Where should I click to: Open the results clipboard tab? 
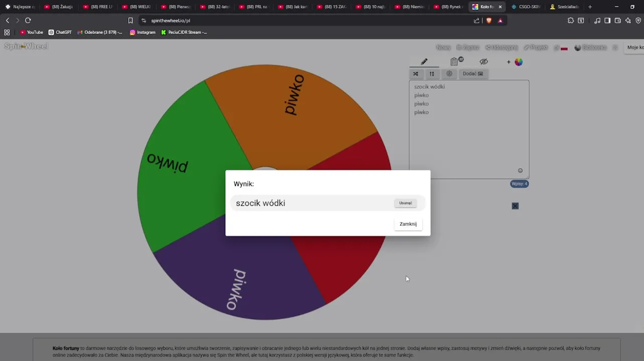pyautogui.click(x=456, y=61)
